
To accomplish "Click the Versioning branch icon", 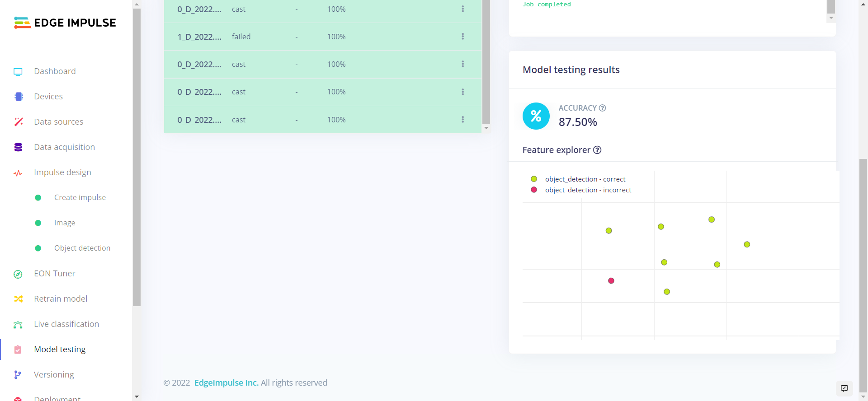I will point(18,375).
